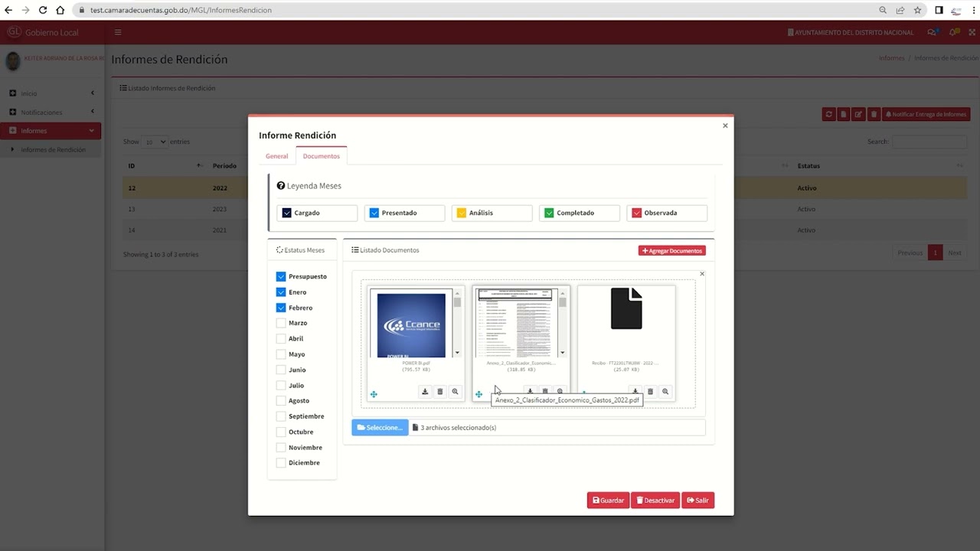Sort the table by ID column
The height and width of the screenshot is (551, 980).
(165, 165)
